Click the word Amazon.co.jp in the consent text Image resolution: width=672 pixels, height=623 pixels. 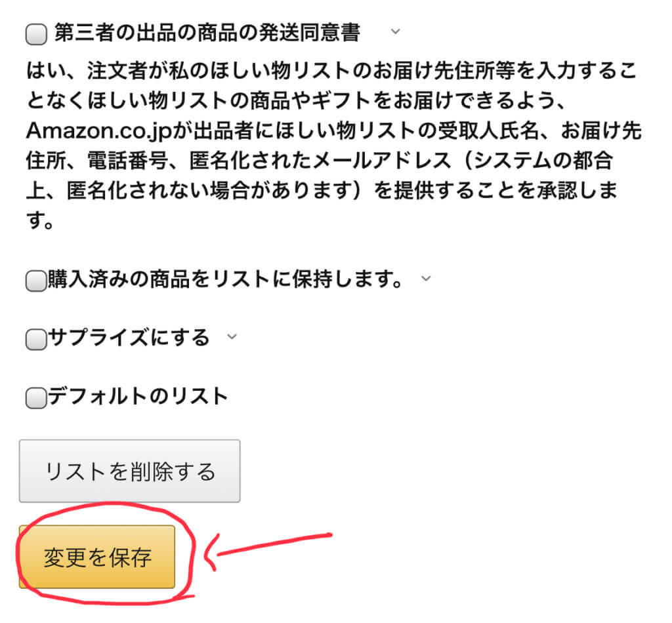point(96,131)
